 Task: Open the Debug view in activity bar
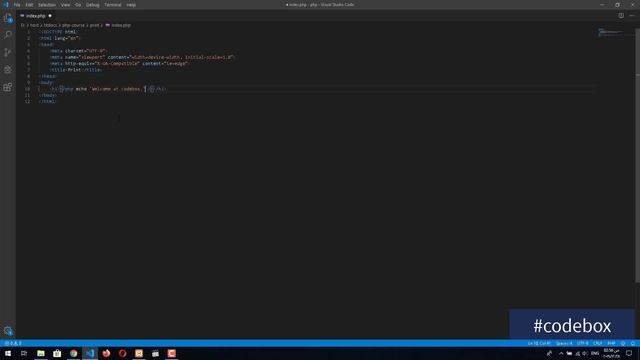click(x=8, y=69)
